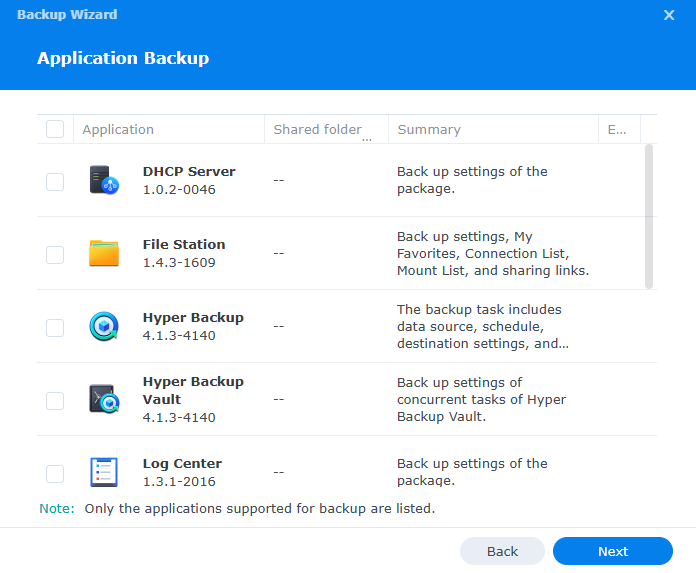Viewport: 696px width, 573px height.
Task: Click the Log Center name text
Action: 182,463
